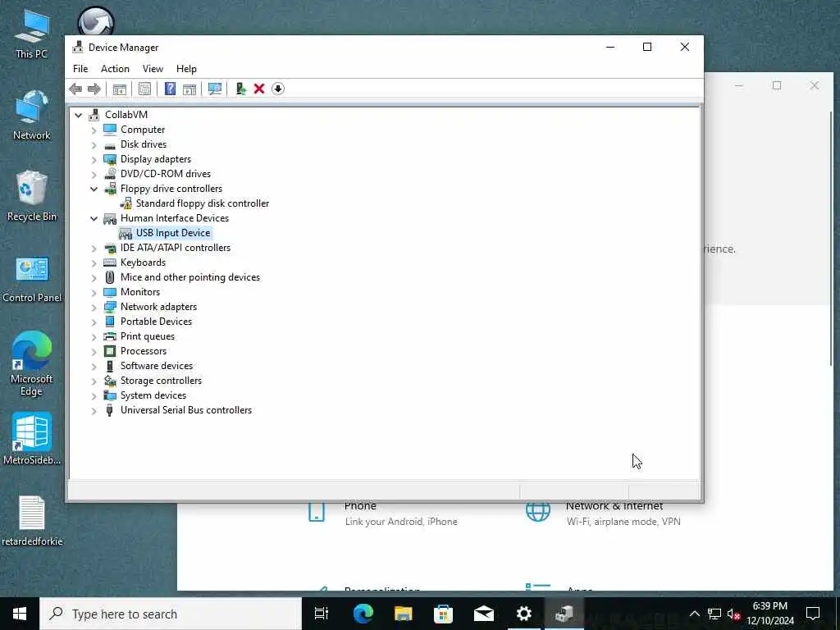
Task: Click Scan for hardware changes monitor icon
Action: click(x=215, y=89)
